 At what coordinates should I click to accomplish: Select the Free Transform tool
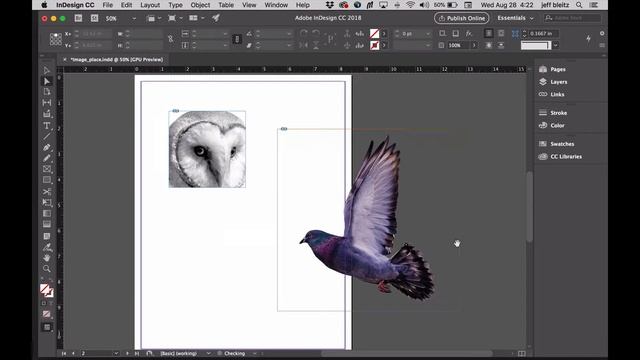tap(47, 202)
